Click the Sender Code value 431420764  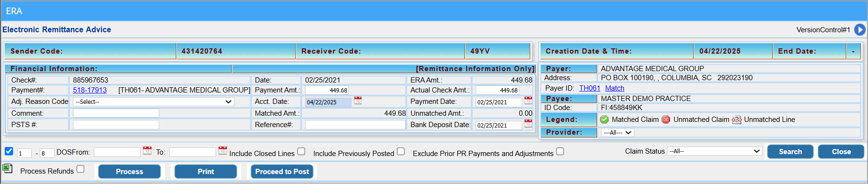[202, 51]
